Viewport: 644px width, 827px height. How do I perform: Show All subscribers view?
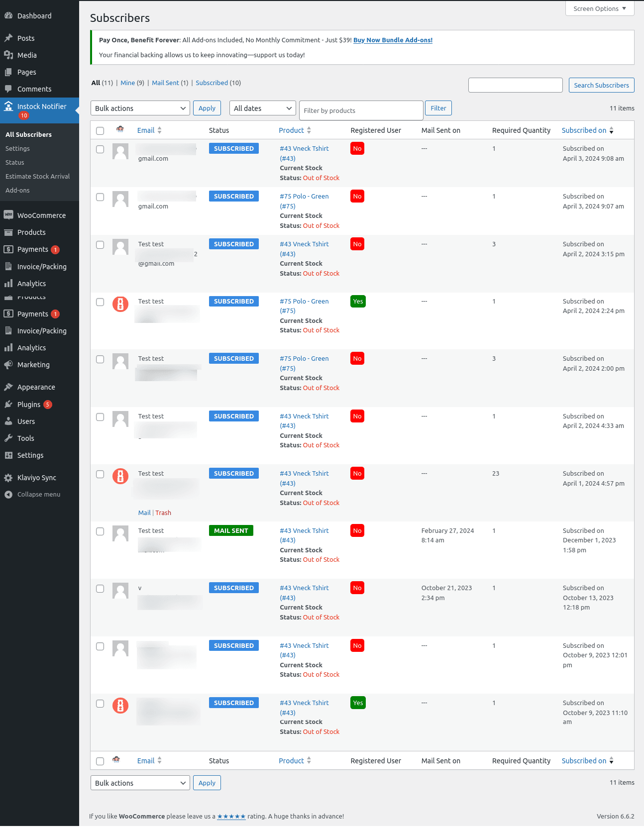(96, 83)
